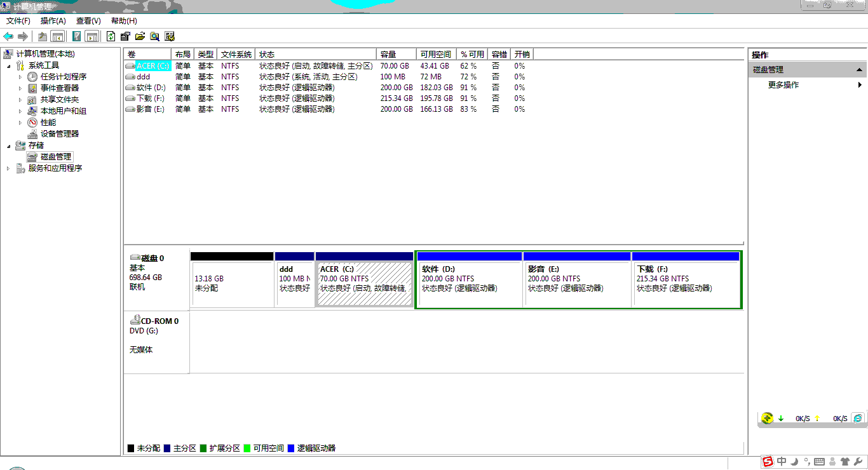Open the 操作(A) menu
The height and width of the screenshot is (470, 868).
tap(53, 21)
